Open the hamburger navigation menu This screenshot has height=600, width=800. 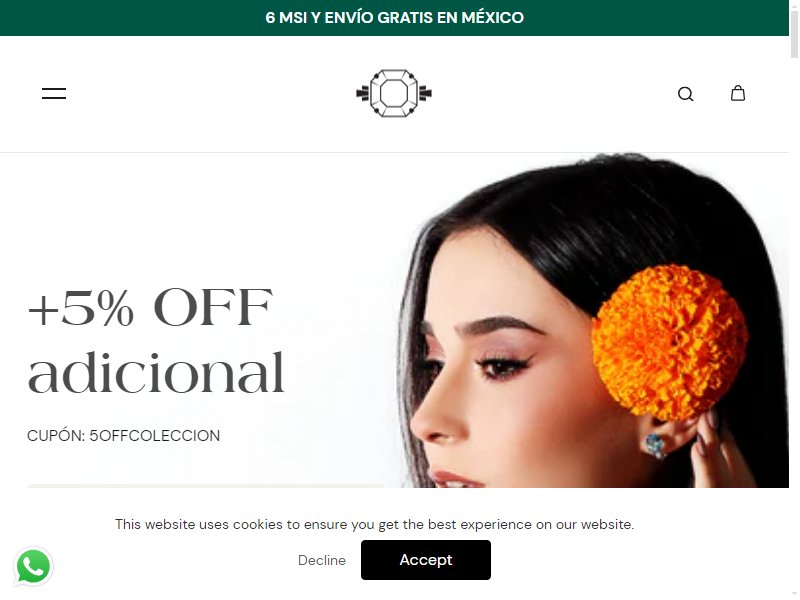(54, 93)
